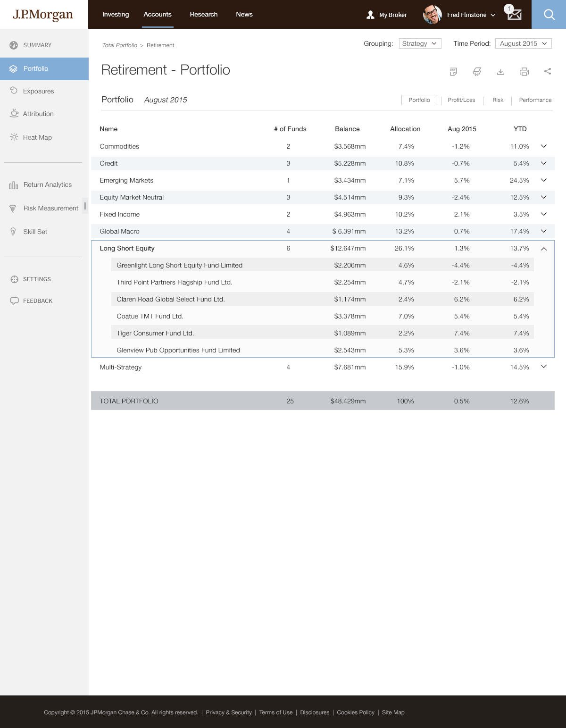566x728 pixels.
Task: Export portfolio as PDF icon
Action: (453, 71)
